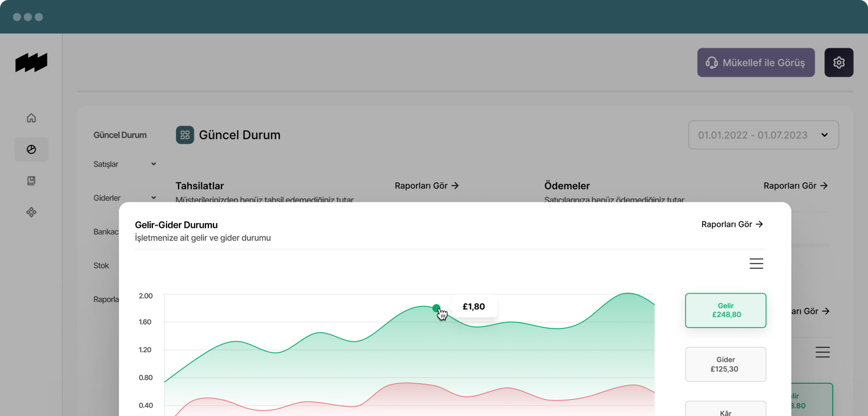
Task: Select the pie chart reports sidebar icon
Action: pyautogui.click(x=31, y=149)
